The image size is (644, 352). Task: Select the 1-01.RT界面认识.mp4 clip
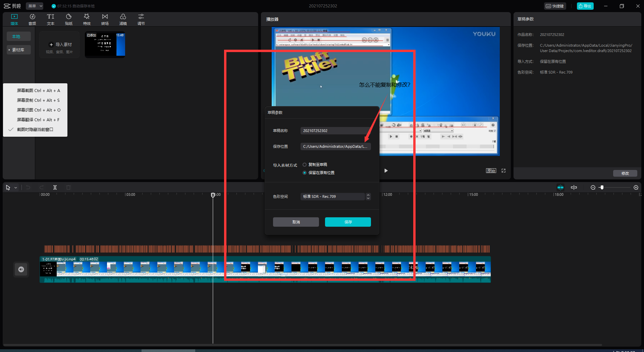pos(265,269)
